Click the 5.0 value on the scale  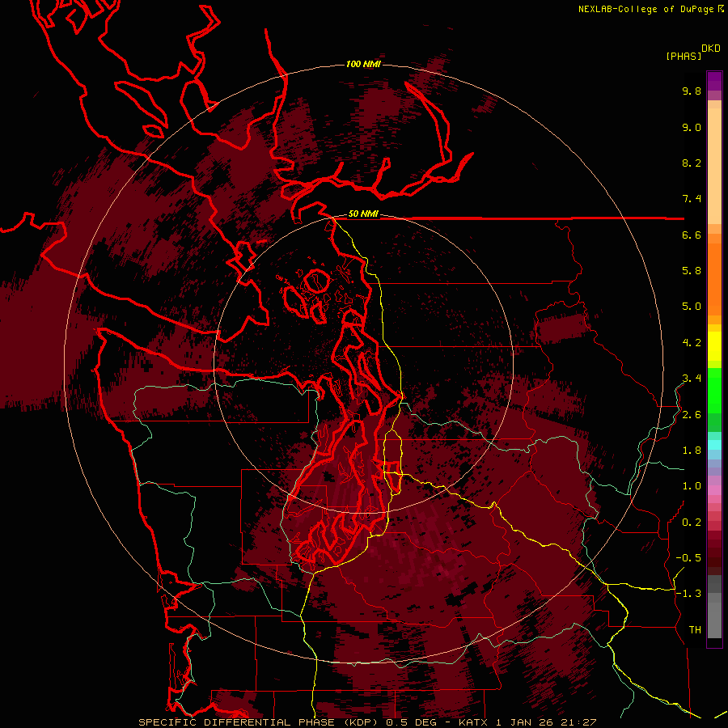point(692,307)
